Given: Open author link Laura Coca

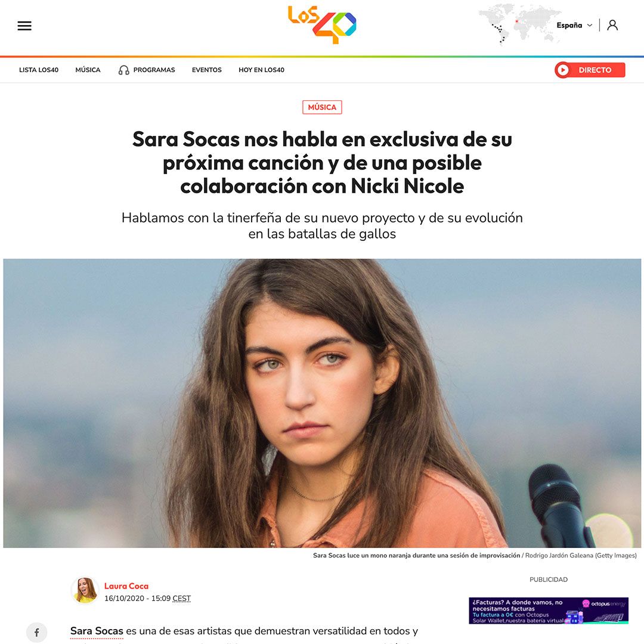Looking at the screenshot, I should tap(126, 586).
